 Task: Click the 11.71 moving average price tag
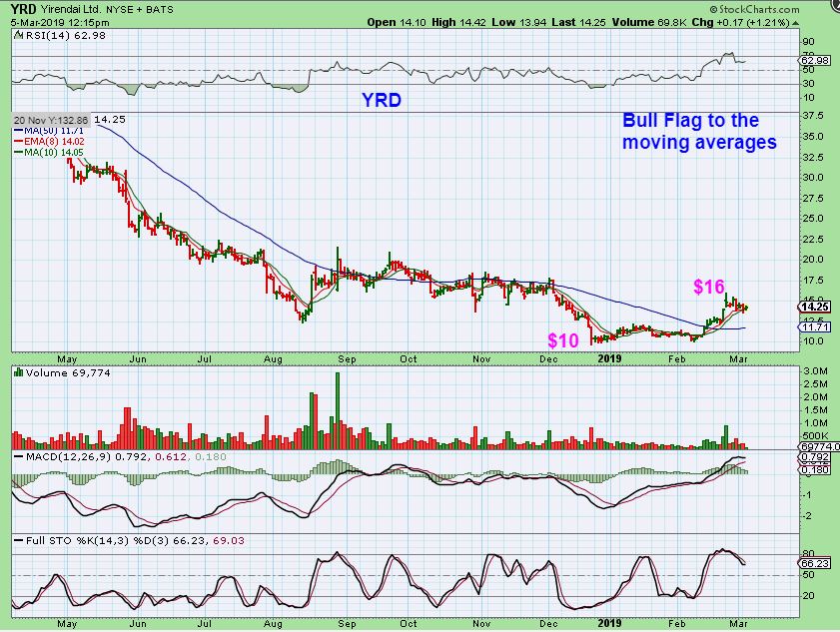(815, 326)
